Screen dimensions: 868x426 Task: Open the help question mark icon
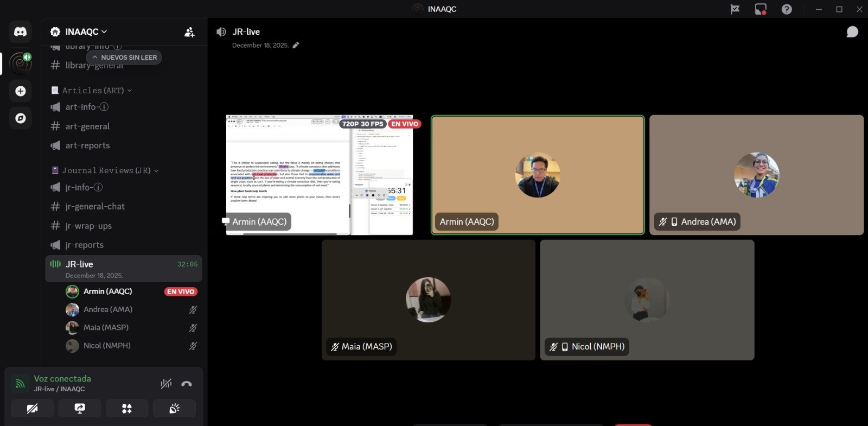tap(787, 9)
